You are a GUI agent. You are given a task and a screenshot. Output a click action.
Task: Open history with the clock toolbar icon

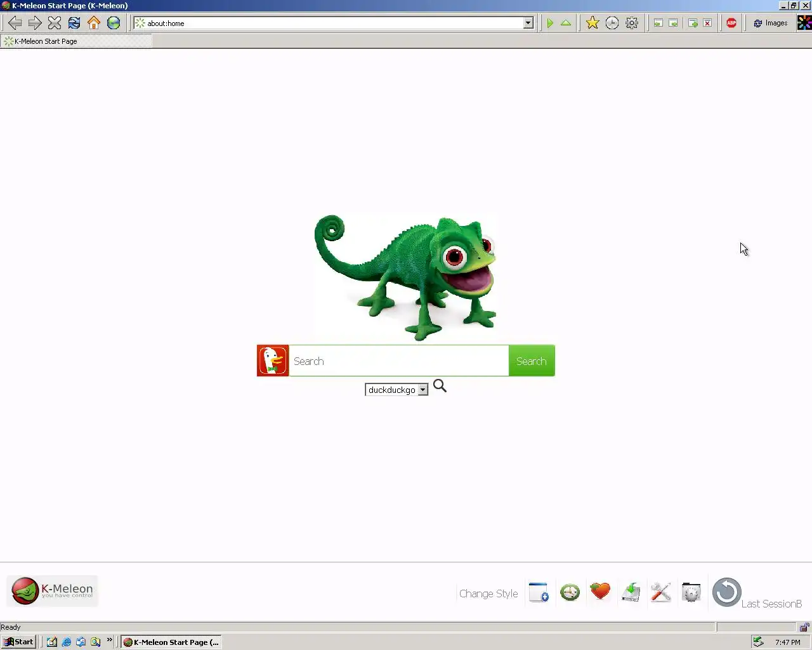click(612, 23)
